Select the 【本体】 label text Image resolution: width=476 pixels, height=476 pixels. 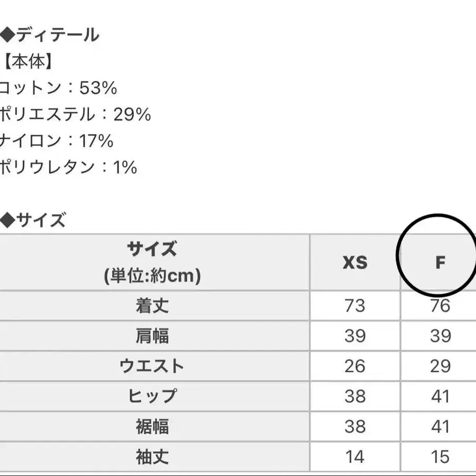[x=29, y=62]
